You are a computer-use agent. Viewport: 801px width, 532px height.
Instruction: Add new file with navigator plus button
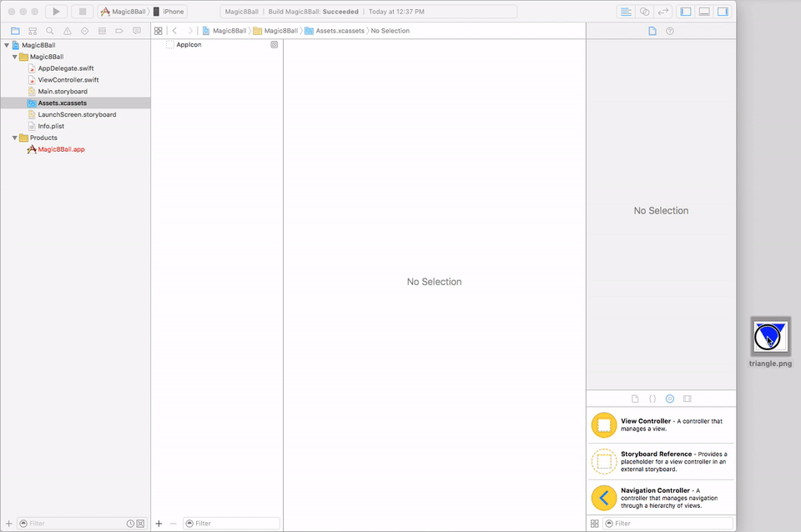(x=8, y=524)
